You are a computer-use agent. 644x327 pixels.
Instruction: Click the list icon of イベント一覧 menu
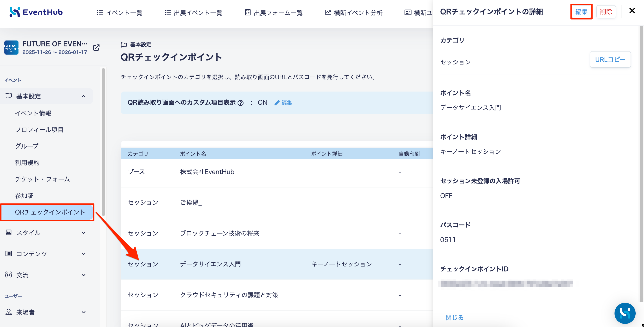click(x=100, y=12)
